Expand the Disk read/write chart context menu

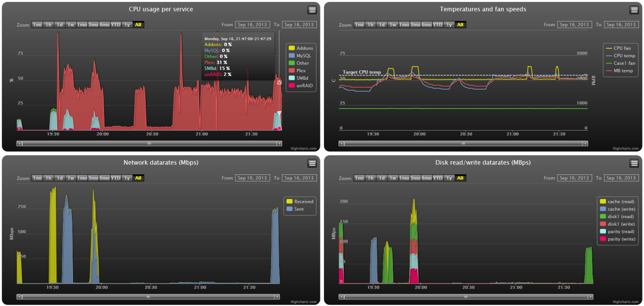[634, 163]
